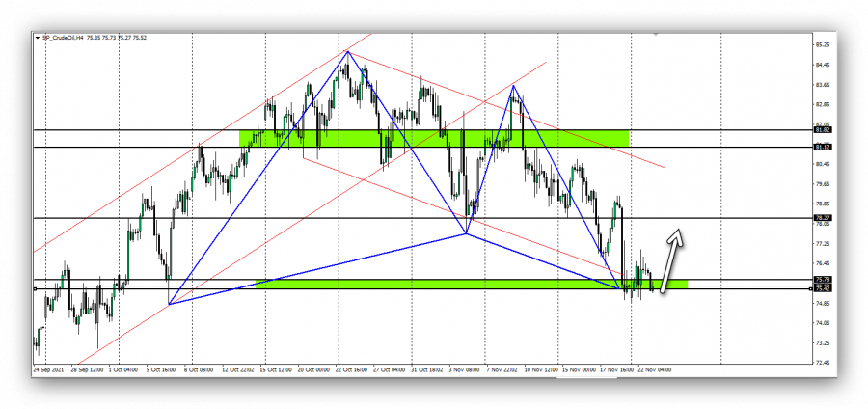Click the 78.85 value on price axis
Screen dimensions: 868x409
click(x=822, y=204)
